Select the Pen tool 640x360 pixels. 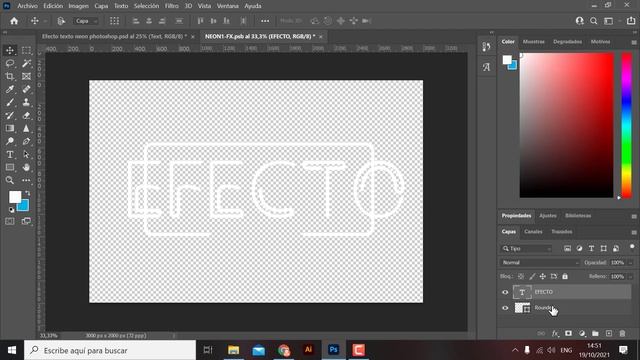(x=27, y=142)
